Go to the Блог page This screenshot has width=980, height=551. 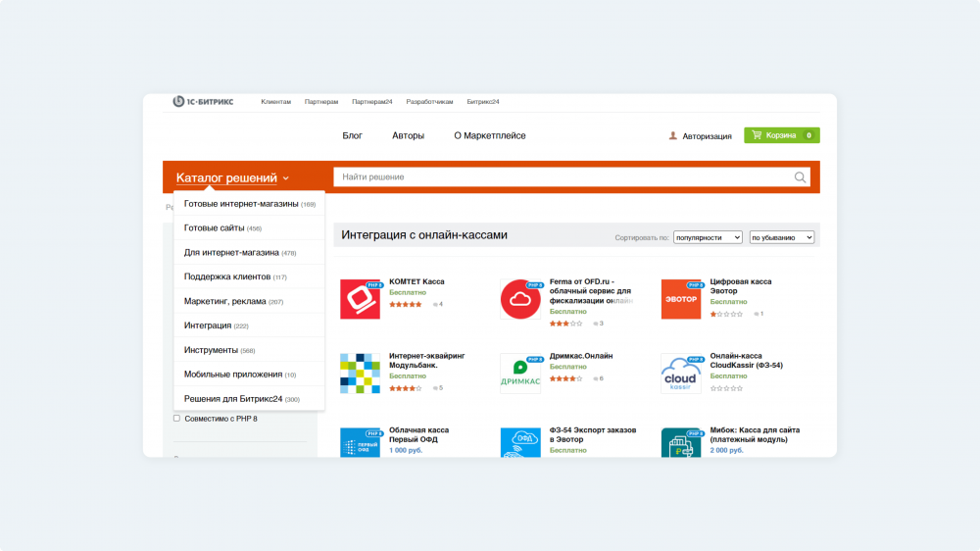pyautogui.click(x=352, y=135)
